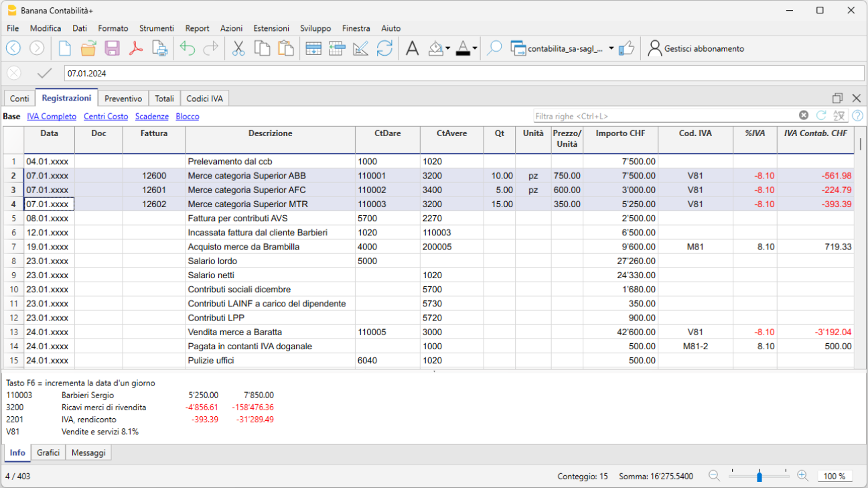Screen dimensions: 868x488
Task: Apply fill color with the paint bucket icon
Action: coord(436,48)
